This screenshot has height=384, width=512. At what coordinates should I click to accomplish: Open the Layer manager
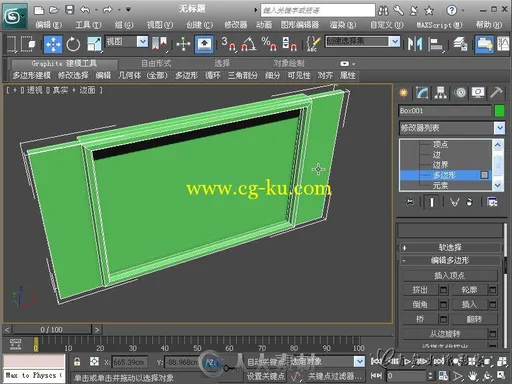pyautogui.click(x=460, y=44)
